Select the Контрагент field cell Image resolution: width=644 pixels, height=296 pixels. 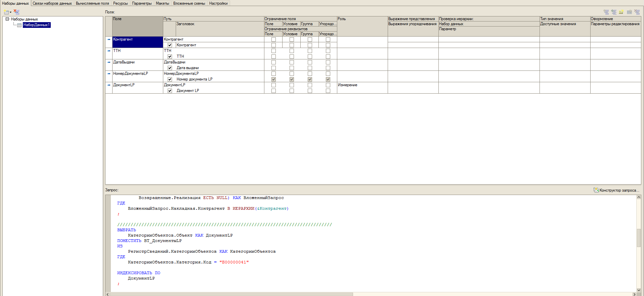(138, 42)
